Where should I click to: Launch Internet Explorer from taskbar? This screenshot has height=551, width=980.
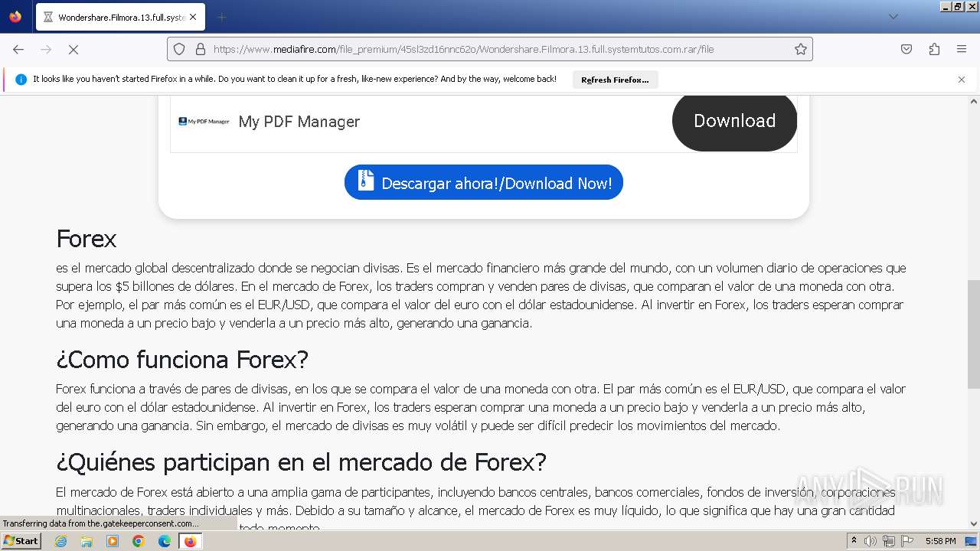point(60,541)
